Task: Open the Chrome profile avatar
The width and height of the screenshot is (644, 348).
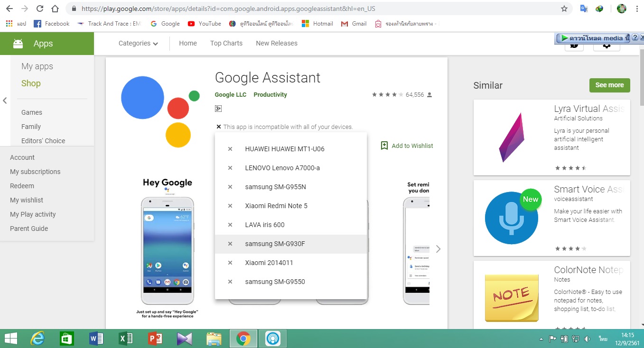Action: [621, 9]
